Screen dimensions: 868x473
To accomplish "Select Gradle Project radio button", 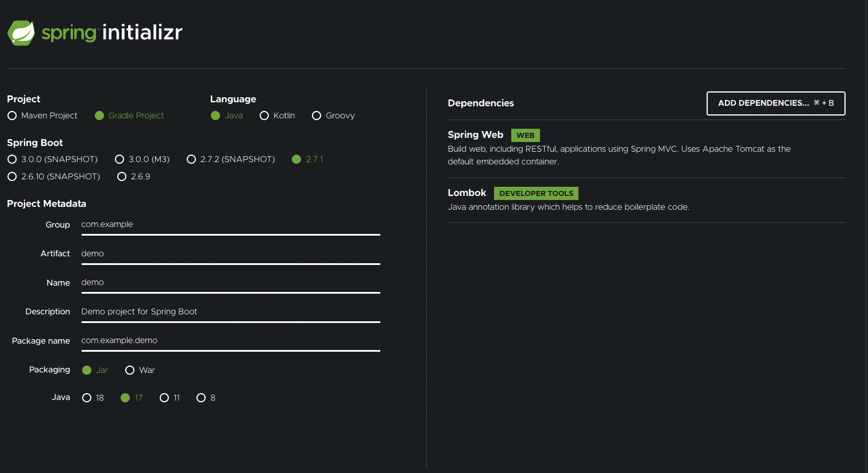I will click(129, 116).
